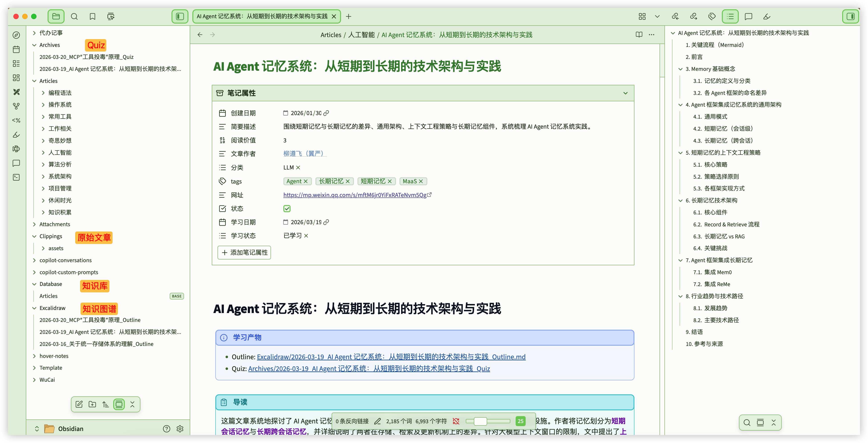Open 2026-03-20 MCP Quiz file in Archives
Viewport: 868px width, 443px height.
(x=86, y=57)
